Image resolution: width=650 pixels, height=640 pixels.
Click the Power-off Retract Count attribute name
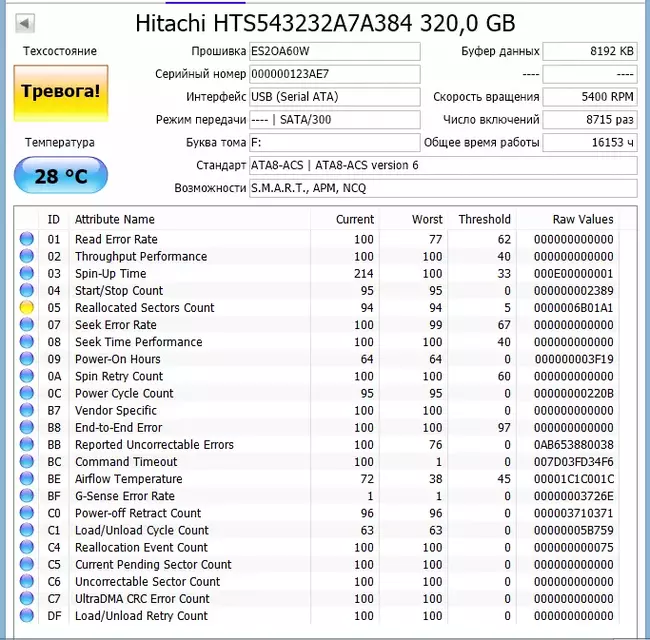point(138,513)
